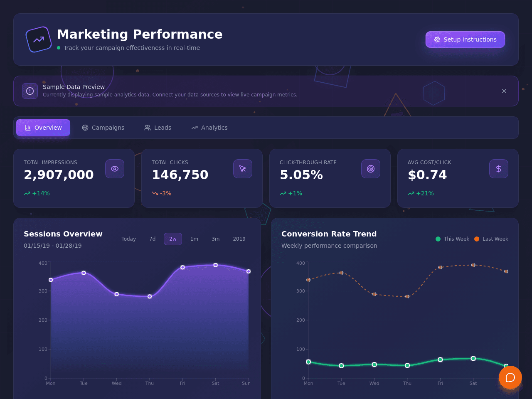The height and width of the screenshot is (399, 532).
Task: Toggle the Last Week legend series
Action: pyautogui.click(x=491, y=239)
